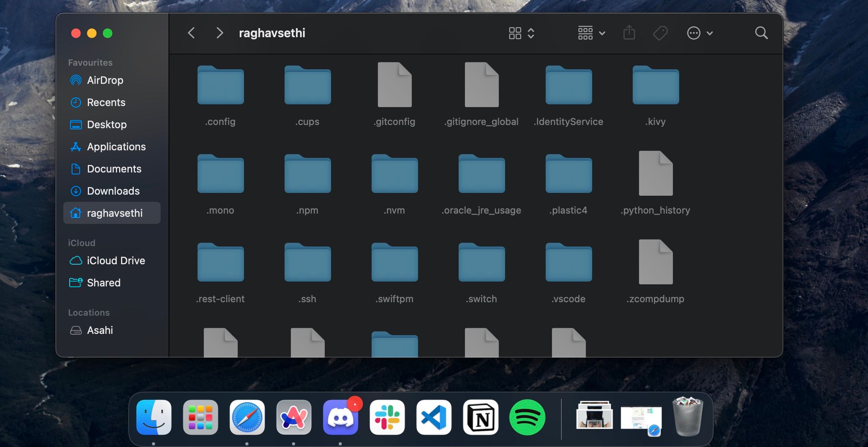Navigate back using the back arrow

[191, 33]
